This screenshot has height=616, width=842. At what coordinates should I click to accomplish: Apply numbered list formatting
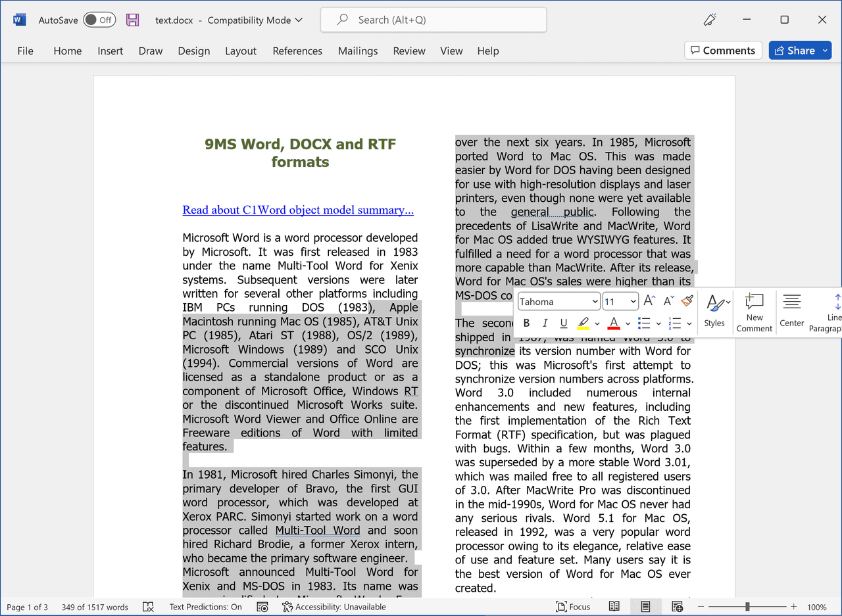674,323
